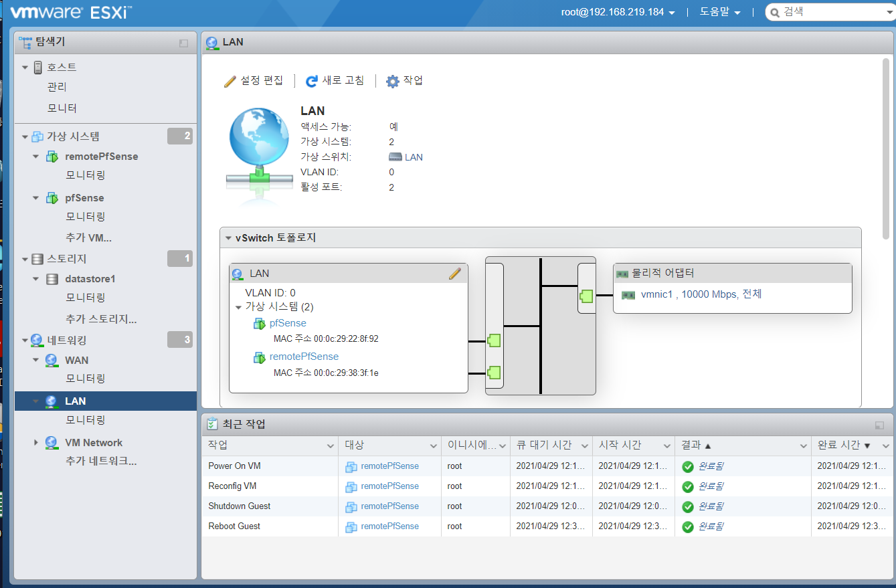
Task: Open the search box dropdown arrow
Action: point(889,13)
